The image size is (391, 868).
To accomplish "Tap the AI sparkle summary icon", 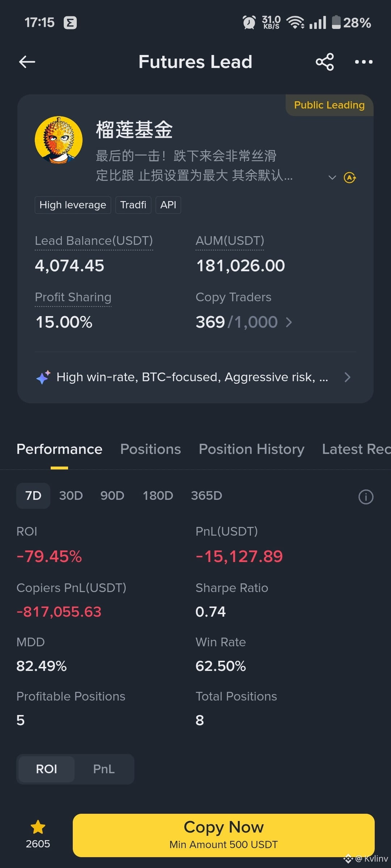I will (x=43, y=377).
